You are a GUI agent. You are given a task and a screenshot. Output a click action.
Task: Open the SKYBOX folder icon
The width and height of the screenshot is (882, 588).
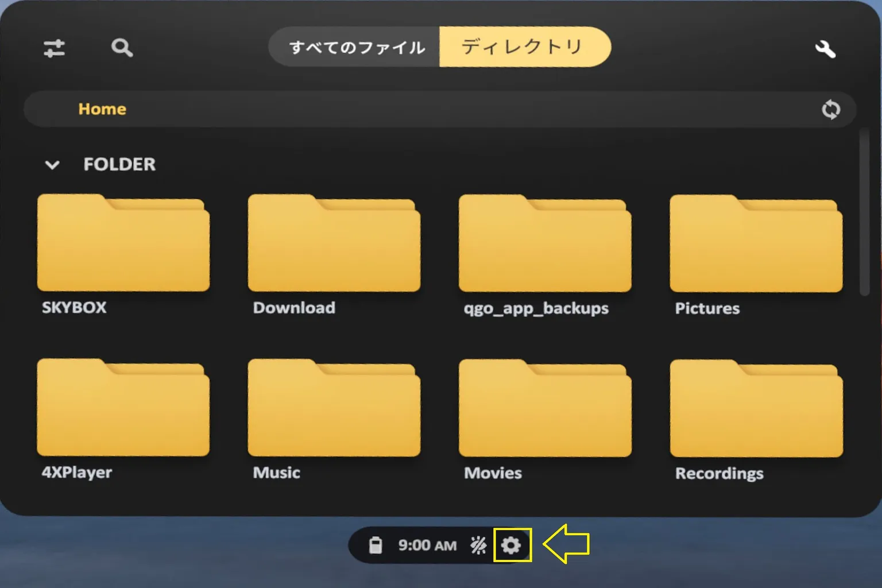click(x=123, y=242)
